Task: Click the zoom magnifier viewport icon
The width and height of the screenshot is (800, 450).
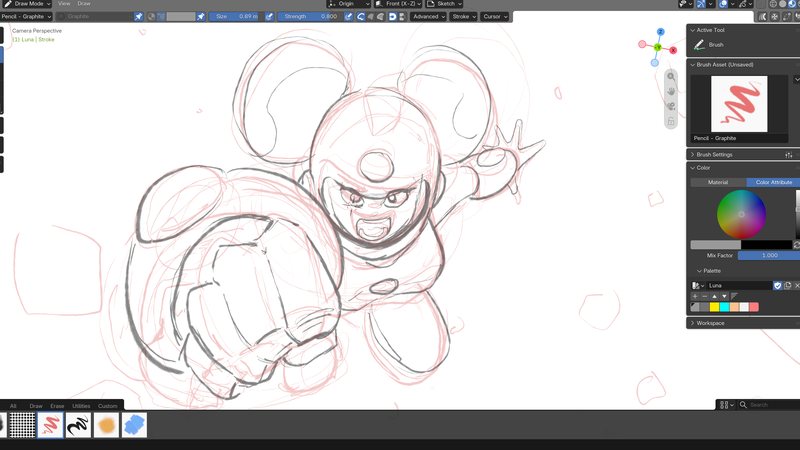Action: click(x=671, y=77)
